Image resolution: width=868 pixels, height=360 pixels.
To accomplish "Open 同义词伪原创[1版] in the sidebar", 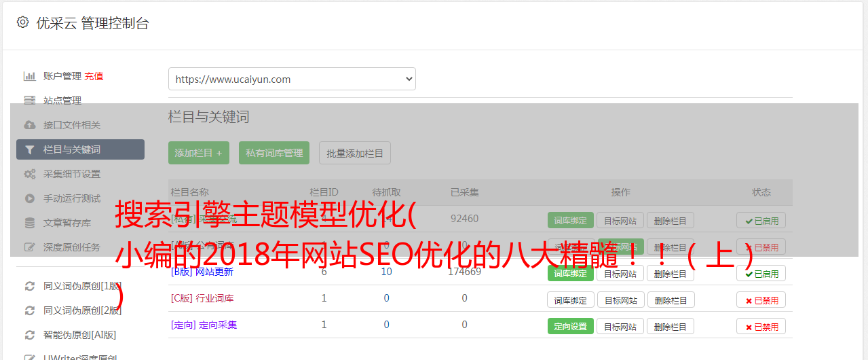I will click(x=83, y=286).
